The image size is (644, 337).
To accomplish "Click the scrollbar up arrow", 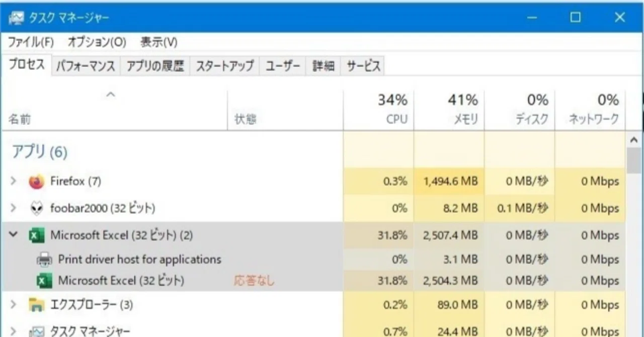I will coord(634,140).
